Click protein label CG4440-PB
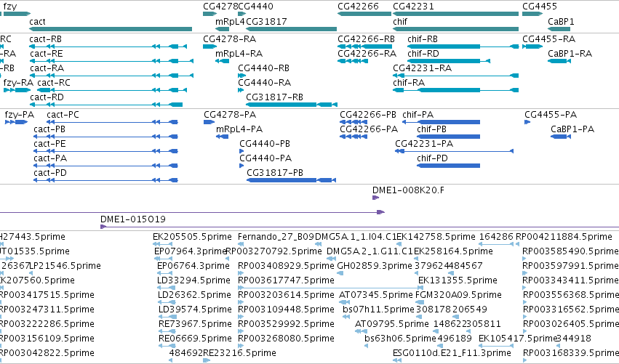Viewport: 619px width, 364px height. point(265,144)
